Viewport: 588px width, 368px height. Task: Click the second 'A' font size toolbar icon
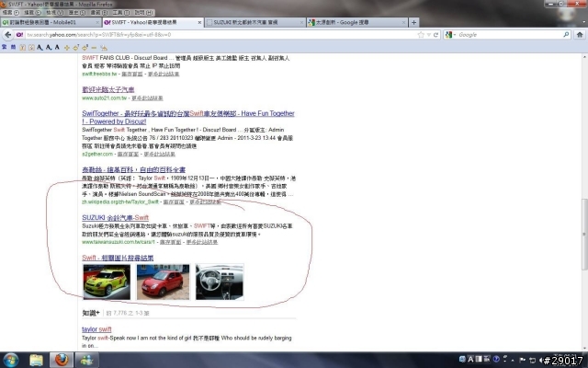[x=49, y=47]
